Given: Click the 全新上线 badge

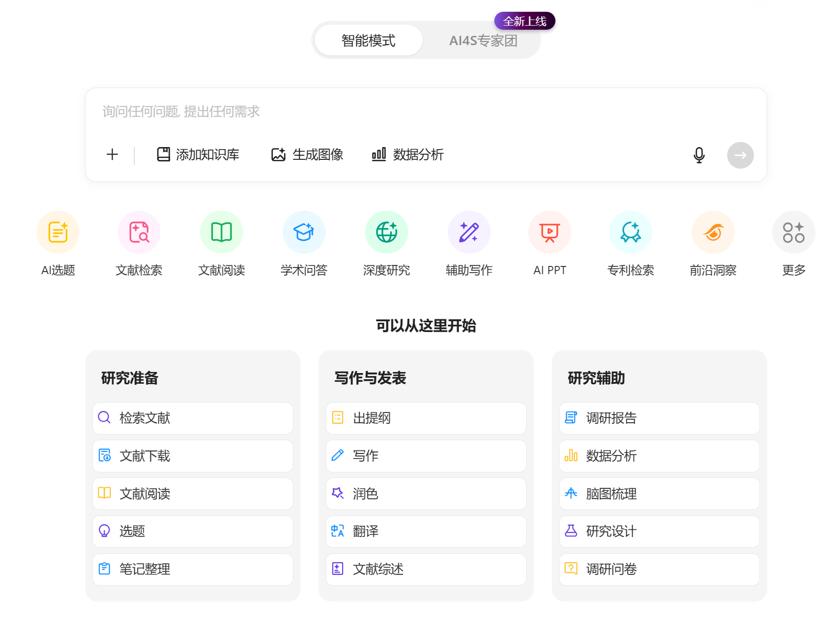Looking at the screenshot, I should [525, 21].
